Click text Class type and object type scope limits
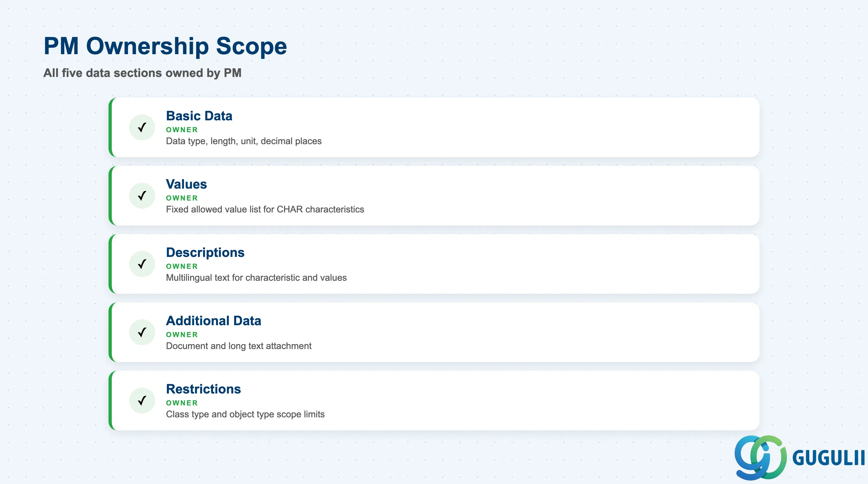Image resolution: width=868 pixels, height=484 pixels. click(x=245, y=415)
